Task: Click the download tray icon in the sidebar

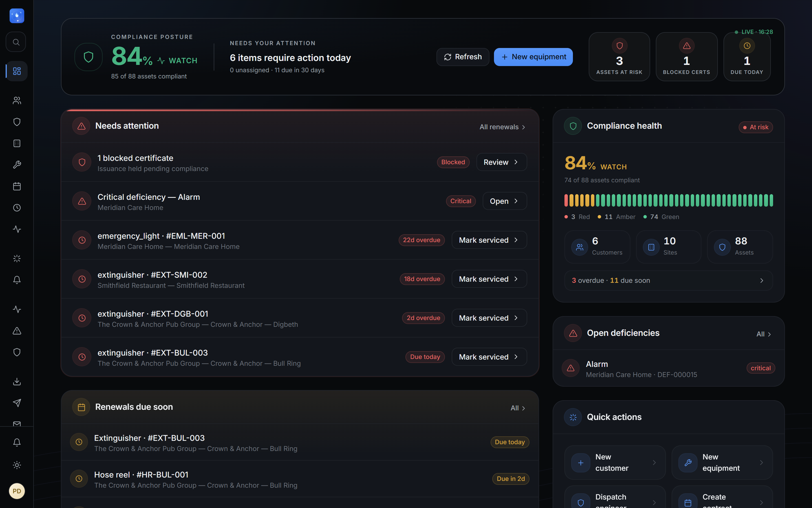Action: pyautogui.click(x=17, y=381)
